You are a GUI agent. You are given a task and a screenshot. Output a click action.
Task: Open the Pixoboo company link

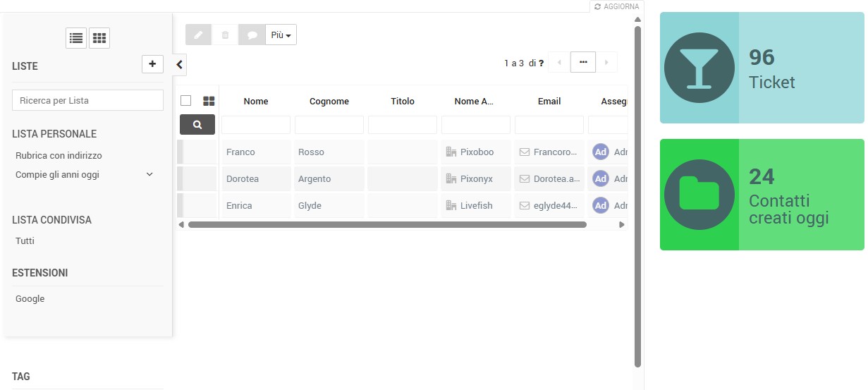[477, 152]
